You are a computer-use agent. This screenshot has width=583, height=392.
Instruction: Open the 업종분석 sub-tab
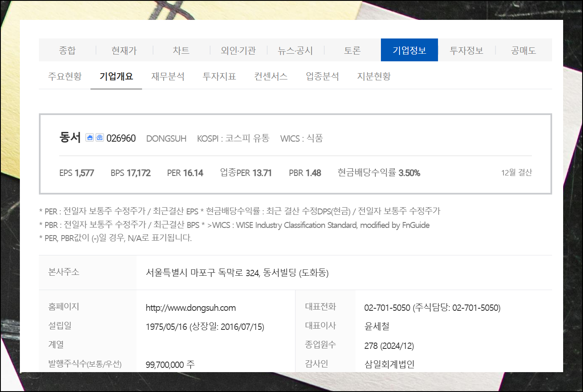(x=323, y=76)
